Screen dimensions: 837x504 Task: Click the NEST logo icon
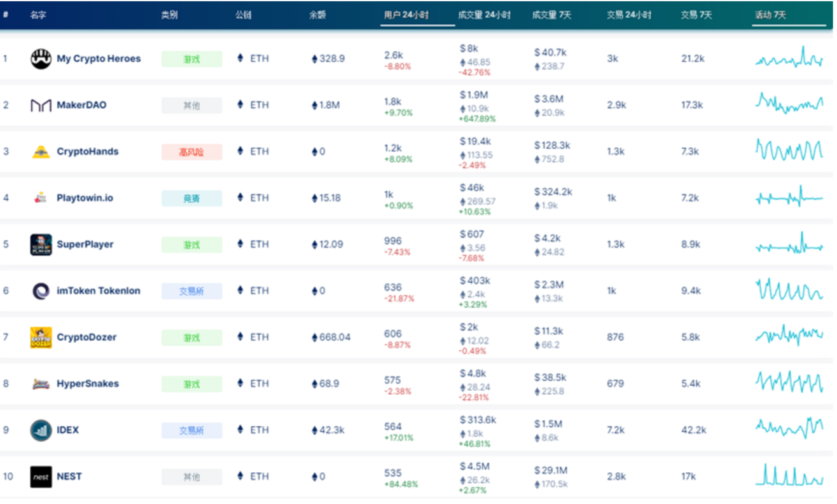coord(41,477)
